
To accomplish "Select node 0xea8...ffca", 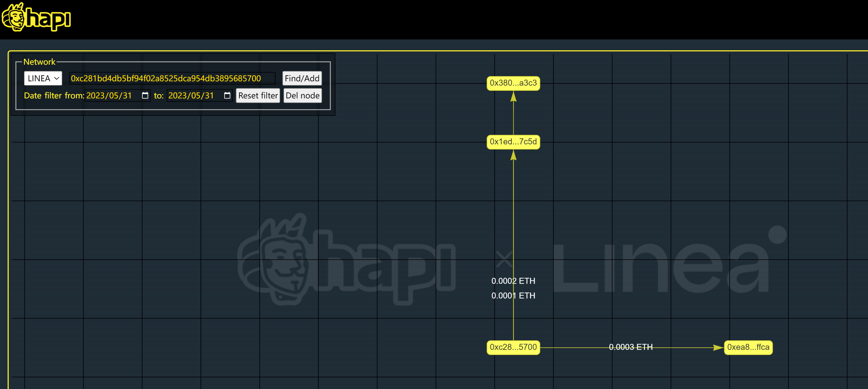I will 748,347.
